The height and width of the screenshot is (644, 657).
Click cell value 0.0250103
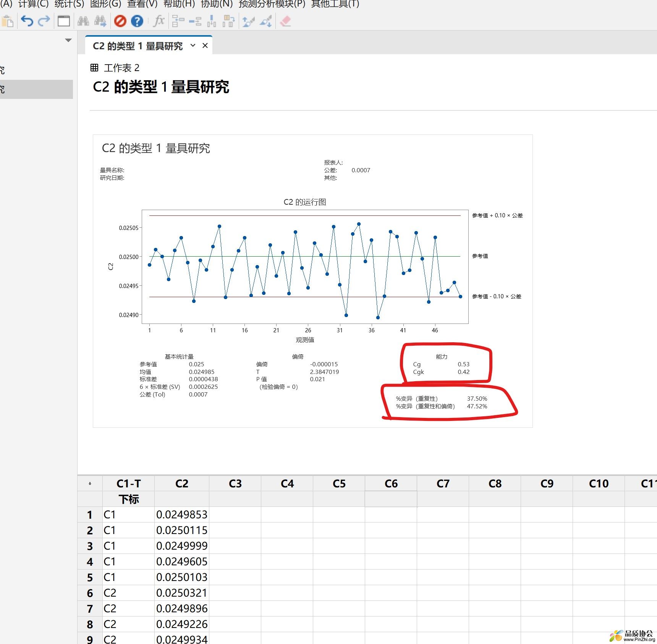click(182, 578)
